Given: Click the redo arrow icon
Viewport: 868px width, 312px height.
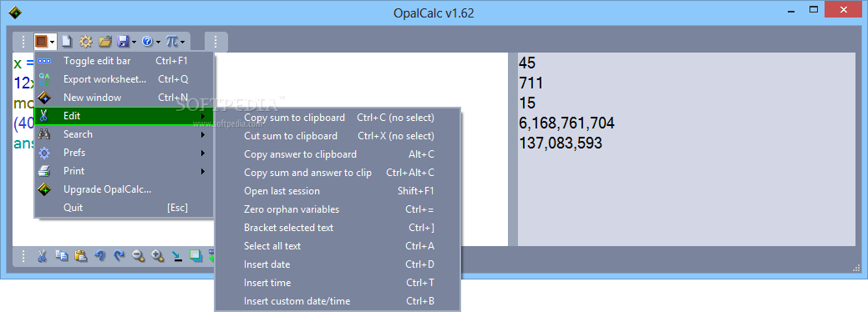Looking at the screenshot, I should click(119, 255).
